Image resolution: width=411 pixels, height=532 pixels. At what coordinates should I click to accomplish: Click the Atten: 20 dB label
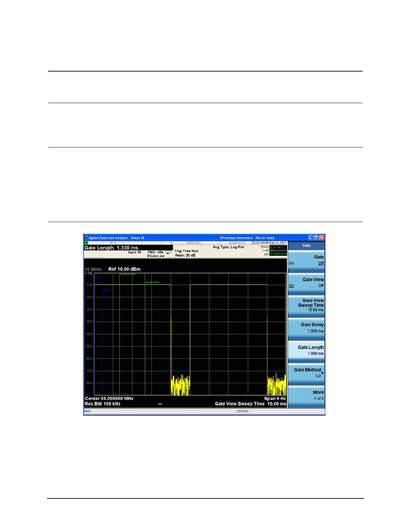click(185, 255)
